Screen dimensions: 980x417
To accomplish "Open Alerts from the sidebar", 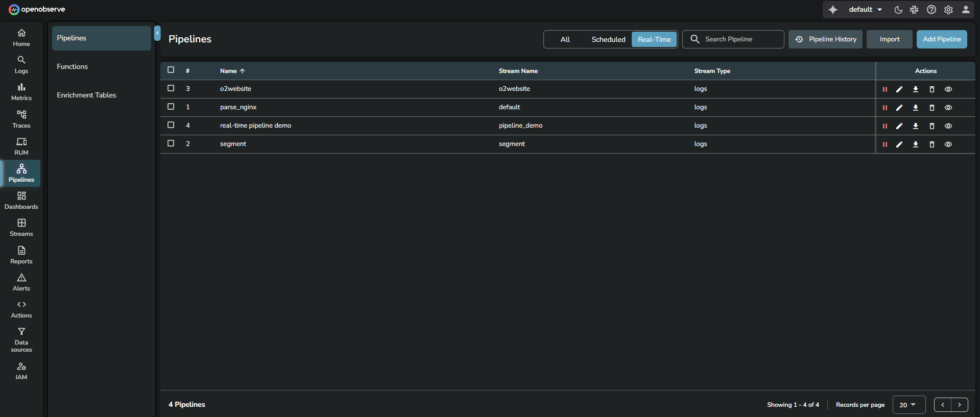I will pyautogui.click(x=21, y=282).
